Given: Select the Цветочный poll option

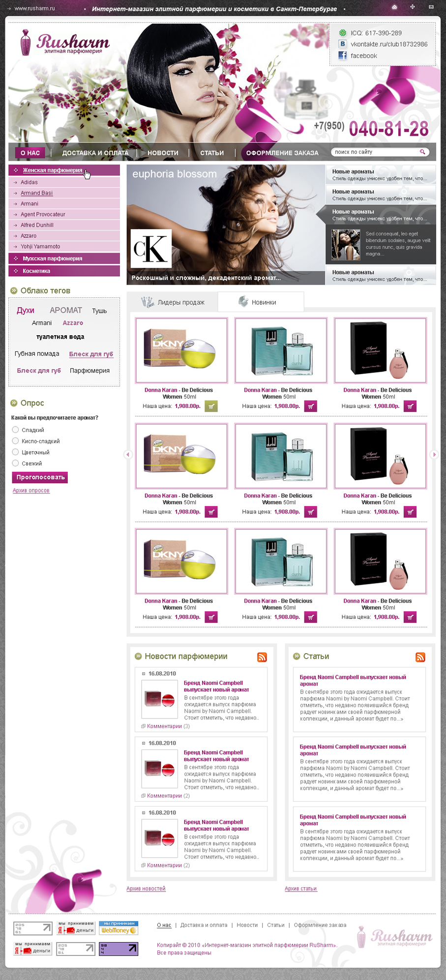Looking at the screenshot, I should pyautogui.click(x=15, y=452).
